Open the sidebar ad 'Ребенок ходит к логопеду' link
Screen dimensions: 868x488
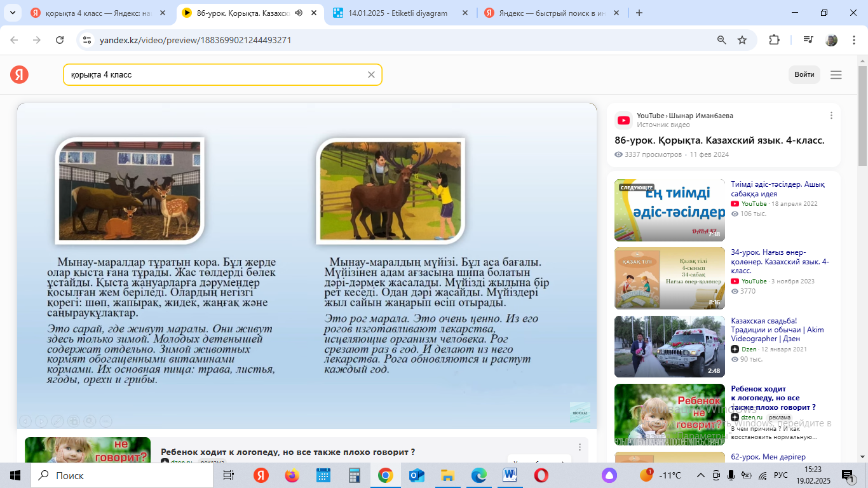(x=773, y=398)
